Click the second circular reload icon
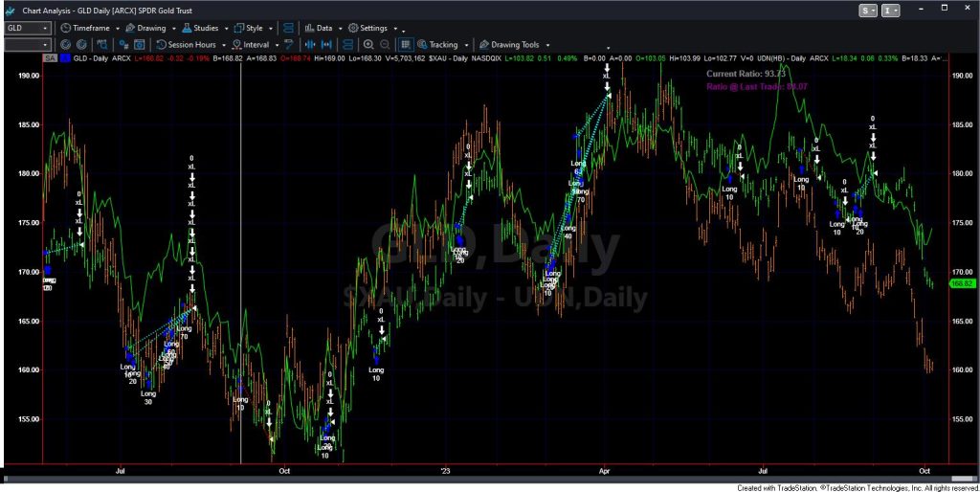The width and height of the screenshot is (980, 492). (81, 45)
